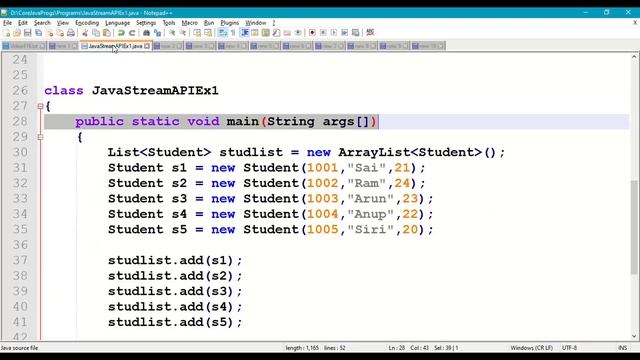Undo the last edit via toolbar

point(121,33)
